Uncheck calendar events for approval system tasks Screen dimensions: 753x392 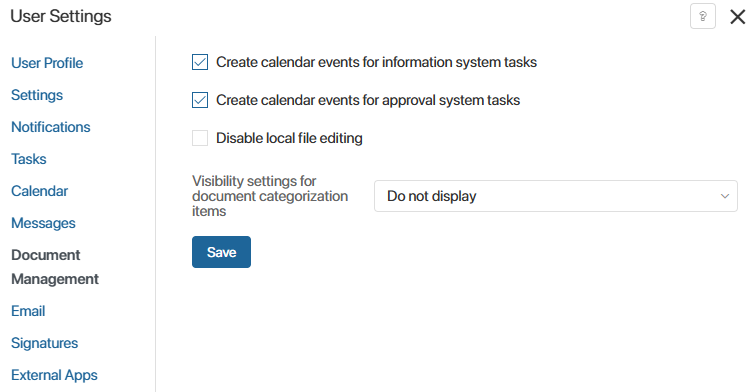tap(200, 100)
